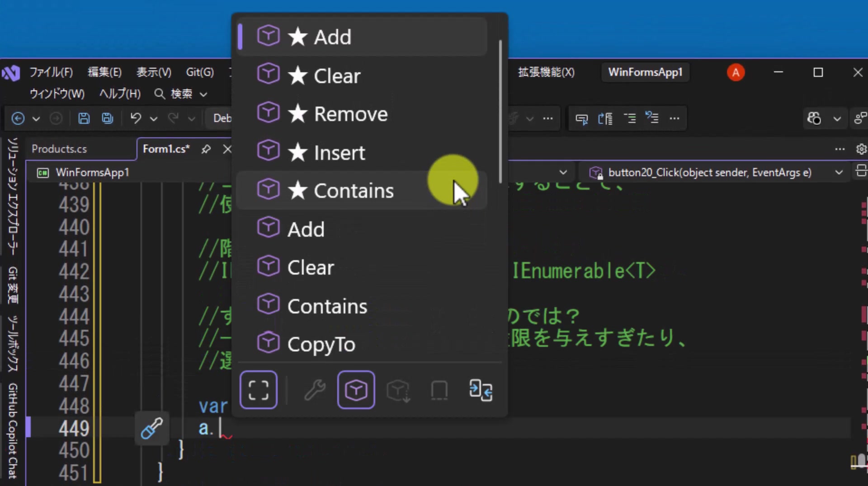The height and width of the screenshot is (486, 868).
Task: Toggle the import completion arrows icon
Action: point(481,390)
